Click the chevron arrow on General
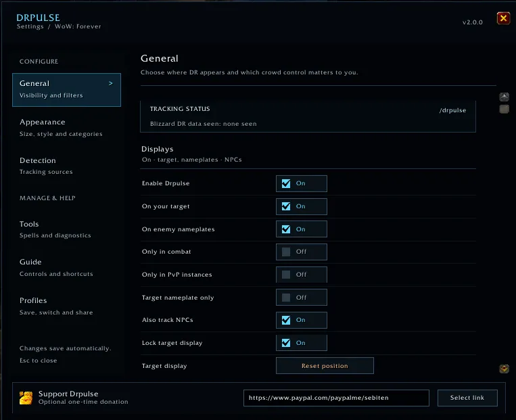This screenshot has height=420, width=516. [x=111, y=84]
